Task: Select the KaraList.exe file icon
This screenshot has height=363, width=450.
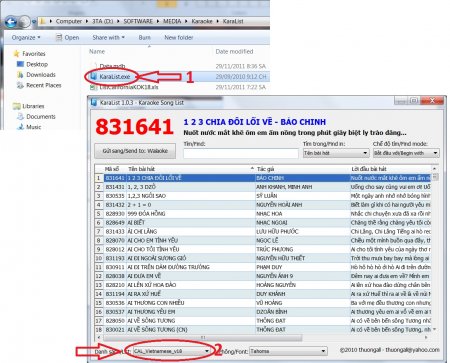Action: coord(93,76)
